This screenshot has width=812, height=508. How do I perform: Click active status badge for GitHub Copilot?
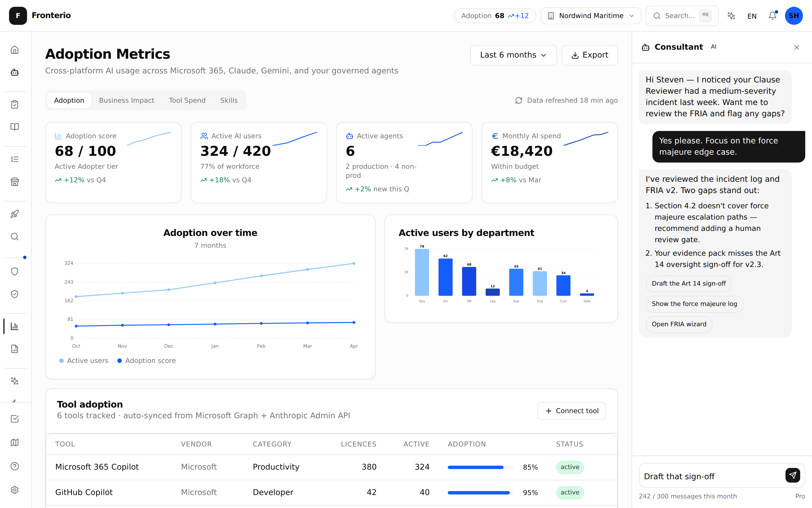tap(570, 492)
